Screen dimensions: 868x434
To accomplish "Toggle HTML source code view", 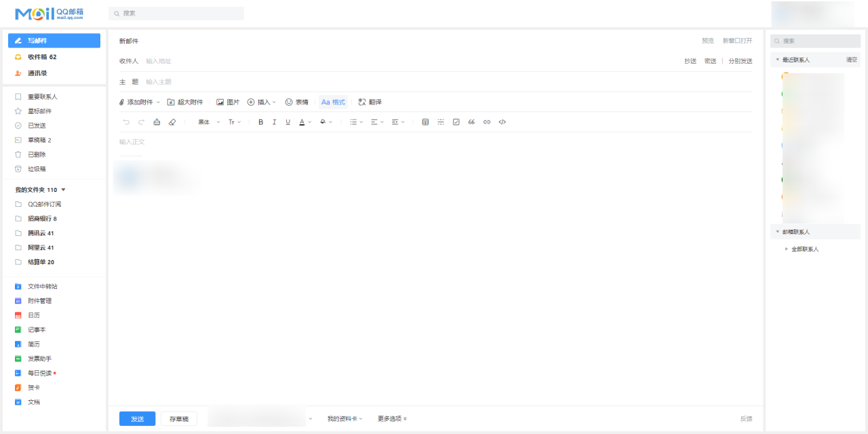I will (502, 122).
